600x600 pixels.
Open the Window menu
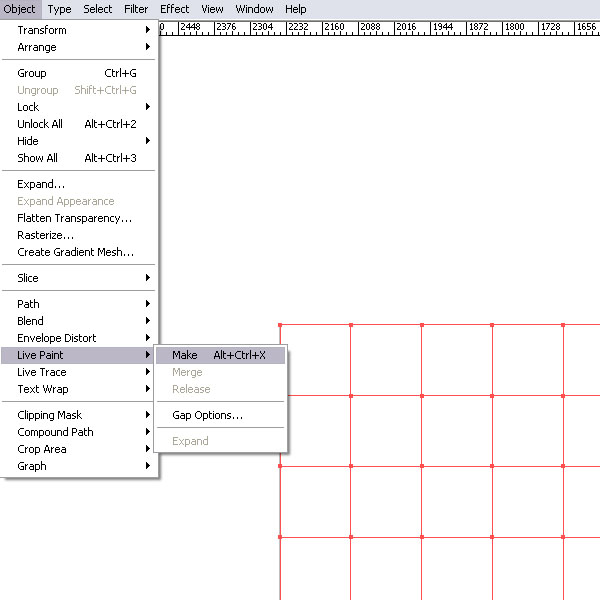(x=254, y=9)
